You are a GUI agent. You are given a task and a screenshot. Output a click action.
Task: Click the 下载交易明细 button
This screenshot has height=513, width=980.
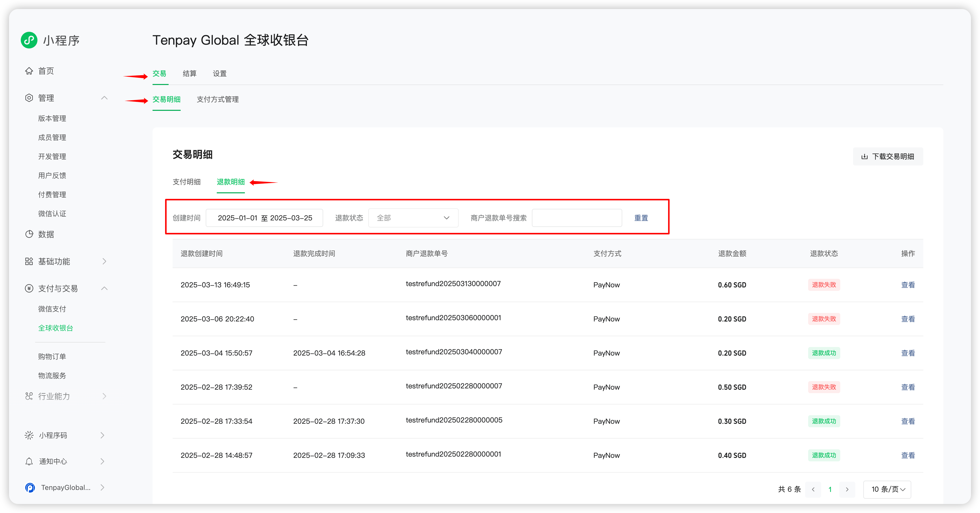click(888, 157)
